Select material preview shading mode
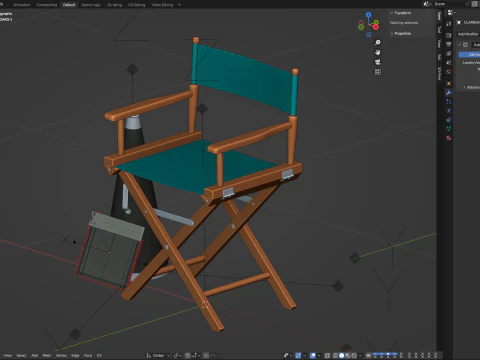Viewport: 480px width, 360px height. click(348, 355)
